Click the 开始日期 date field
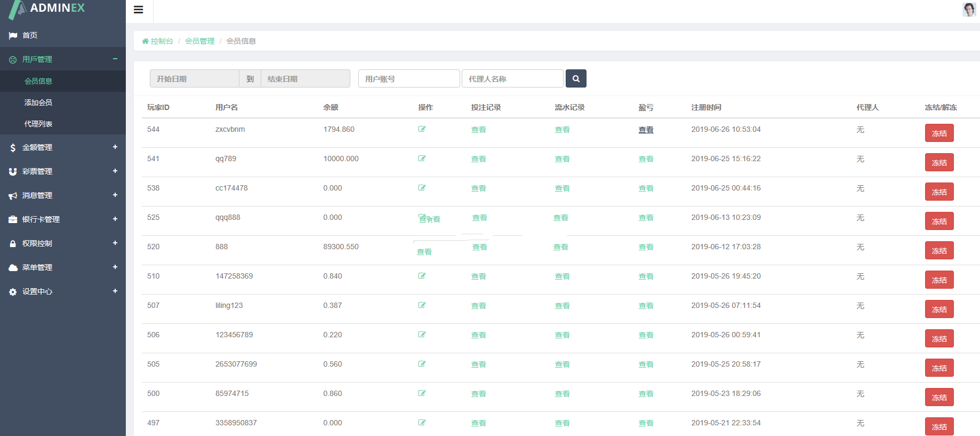The height and width of the screenshot is (436, 980). (194, 79)
